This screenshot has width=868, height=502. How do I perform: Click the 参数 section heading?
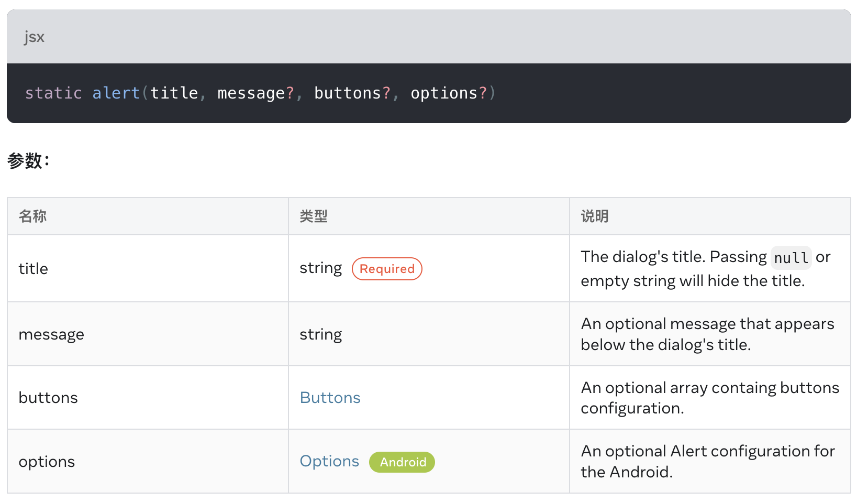click(x=28, y=160)
